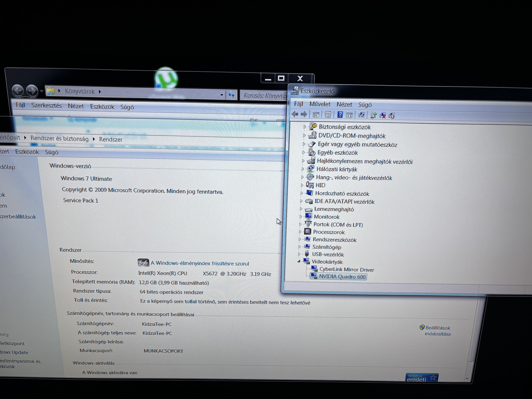This screenshot has height=399, width=532.
Task: Select the CyberLink Mirror Driver device
Action: click(347, 269)
